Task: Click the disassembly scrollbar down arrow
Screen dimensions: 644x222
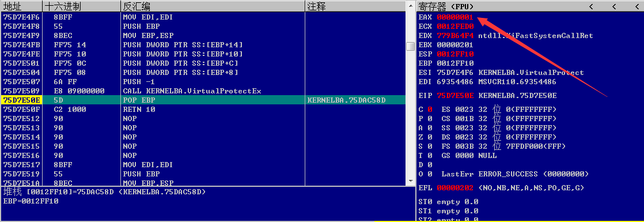Action: click(x=410, y=181)
